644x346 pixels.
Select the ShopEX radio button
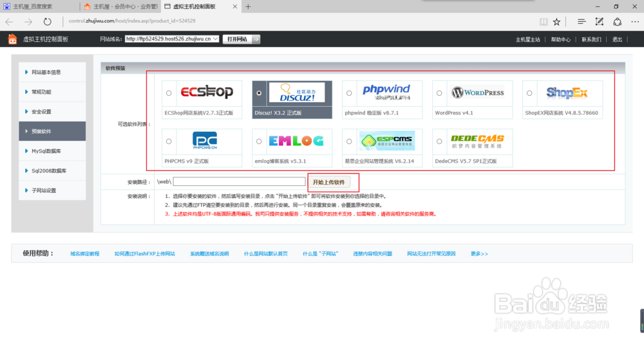coord(529,93)
